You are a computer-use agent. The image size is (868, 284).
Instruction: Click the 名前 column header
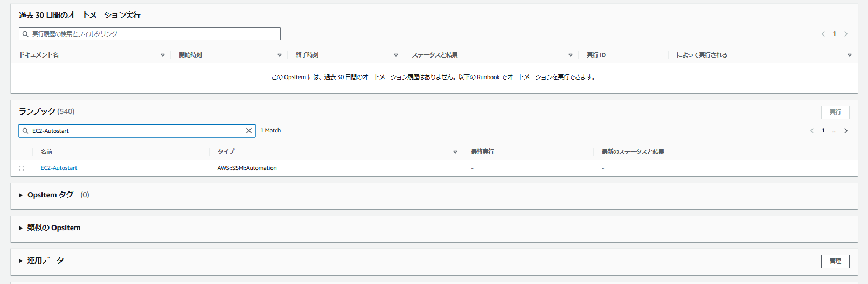click(46, 152)
